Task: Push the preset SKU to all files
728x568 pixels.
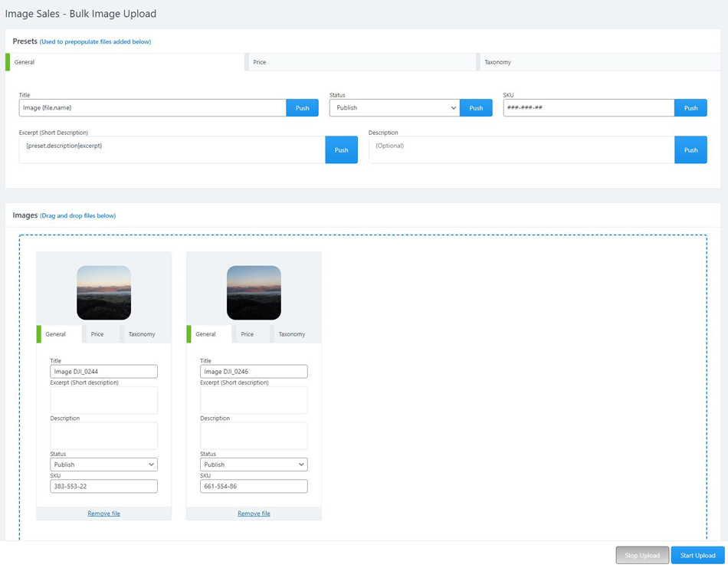Action: pyautogui.click(x=691, y=108)
